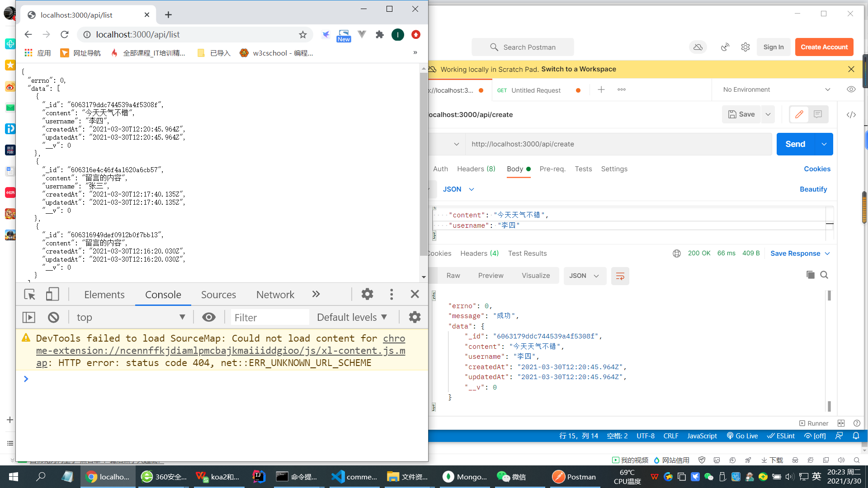Open the Test Results response tab
The width and height of the screenshot is (868, 488).
tap(527, 253)
